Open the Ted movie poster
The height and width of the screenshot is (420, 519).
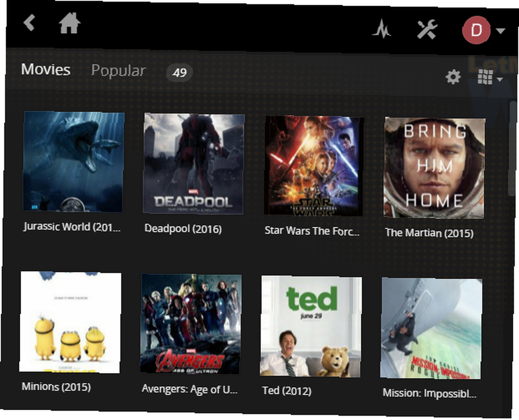tap(311, 327)
